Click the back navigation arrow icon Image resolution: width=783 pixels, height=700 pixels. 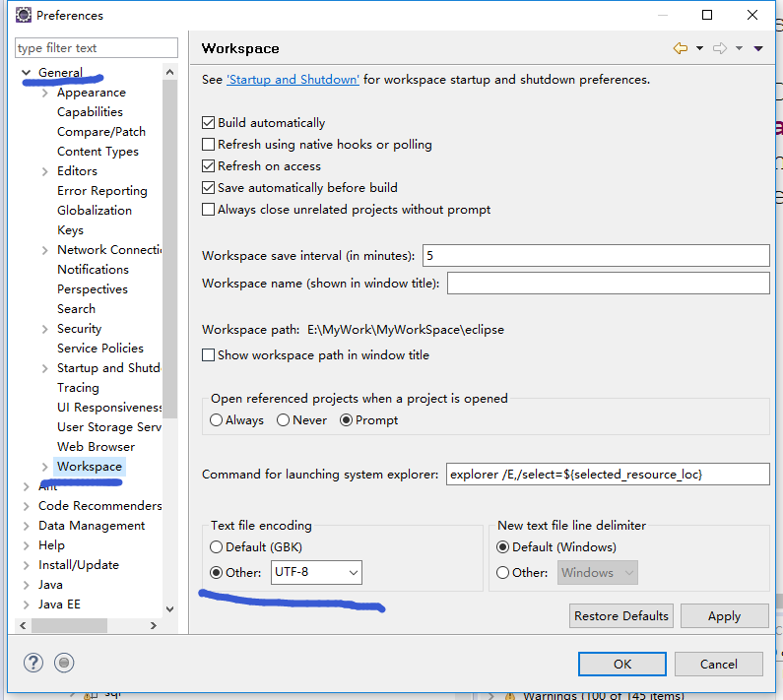pyautogui.click(x=681, y=48)
